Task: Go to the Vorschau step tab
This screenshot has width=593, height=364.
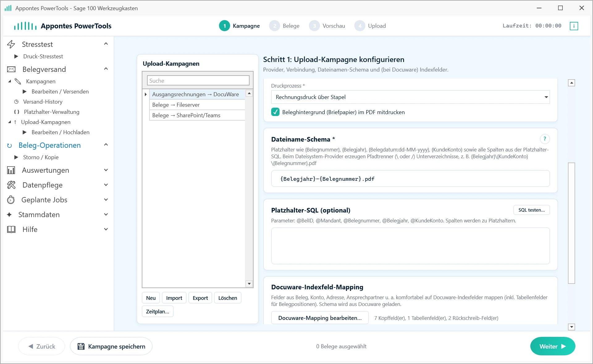Action: [x=327, y=26]
